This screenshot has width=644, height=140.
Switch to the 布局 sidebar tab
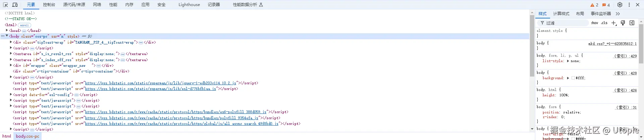tap(580, 14)
